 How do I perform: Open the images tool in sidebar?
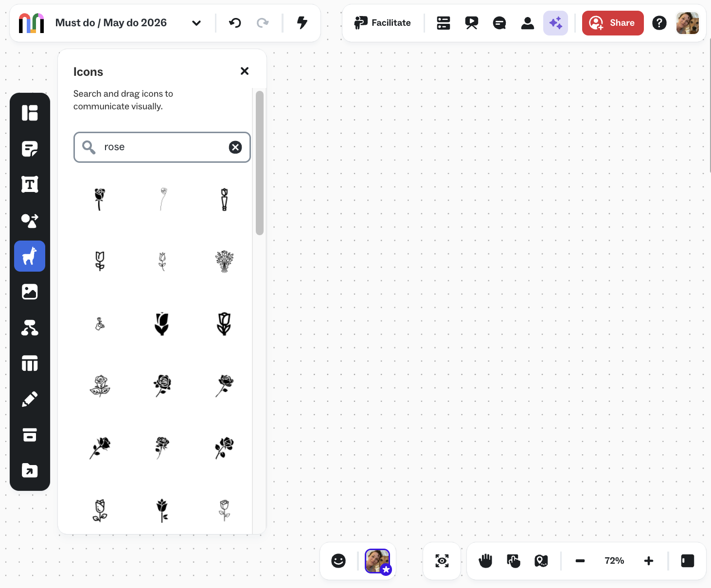click(x=30, y=292)
